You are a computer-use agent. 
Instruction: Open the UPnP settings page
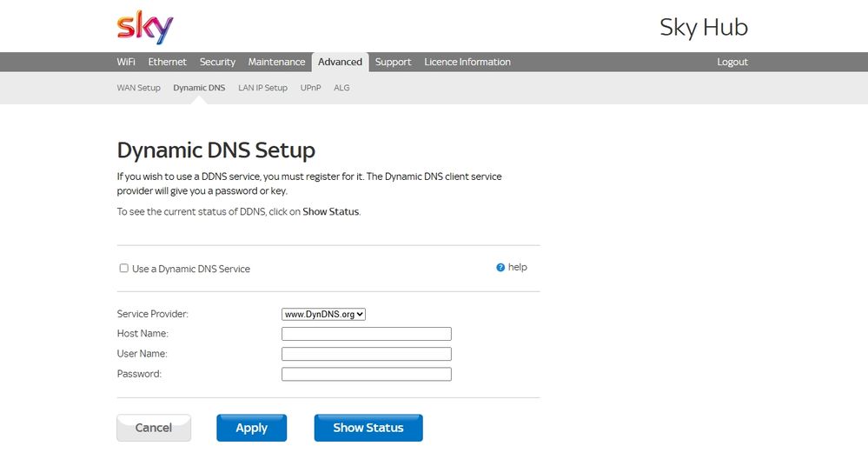pyautogui.click(x=310, y=88)
